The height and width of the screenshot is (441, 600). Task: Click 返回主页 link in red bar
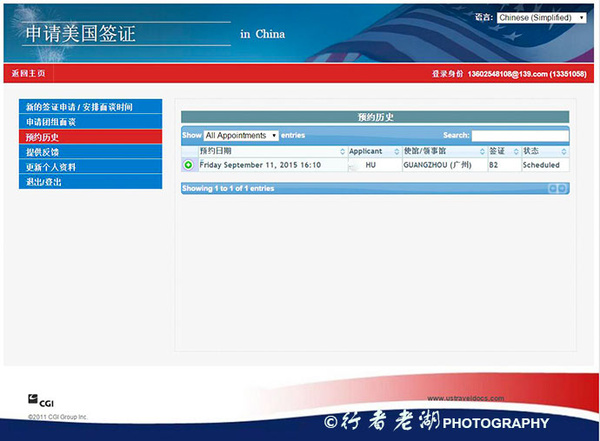pos(28,73)
